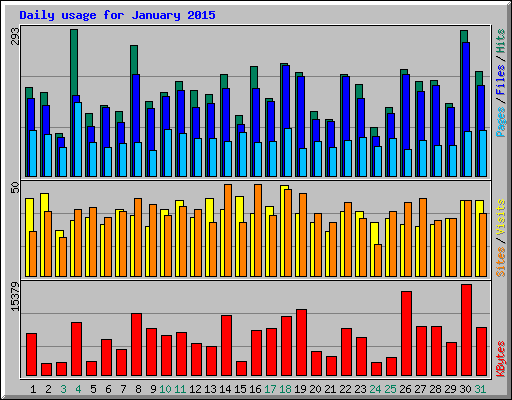Select the blue Files bar for day 26

(x=406, y=112)
